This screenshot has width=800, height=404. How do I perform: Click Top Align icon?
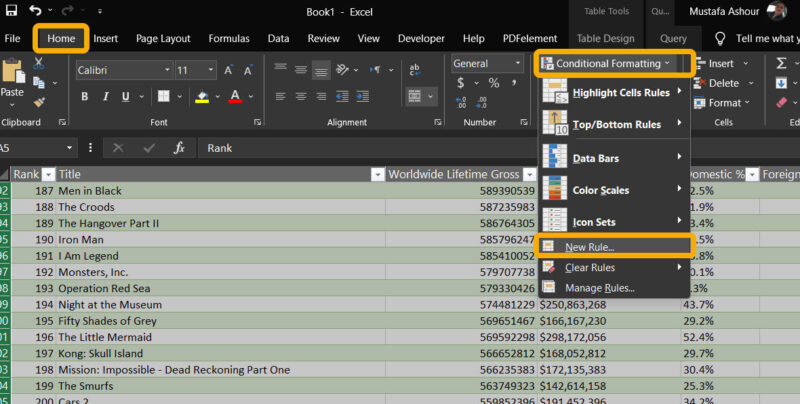[x=280, y=68]
